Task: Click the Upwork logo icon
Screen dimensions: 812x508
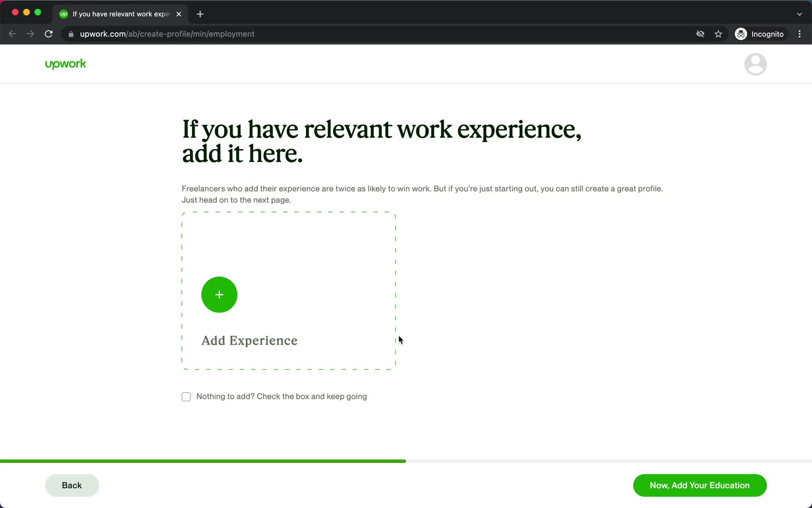Action: [66, 64]
